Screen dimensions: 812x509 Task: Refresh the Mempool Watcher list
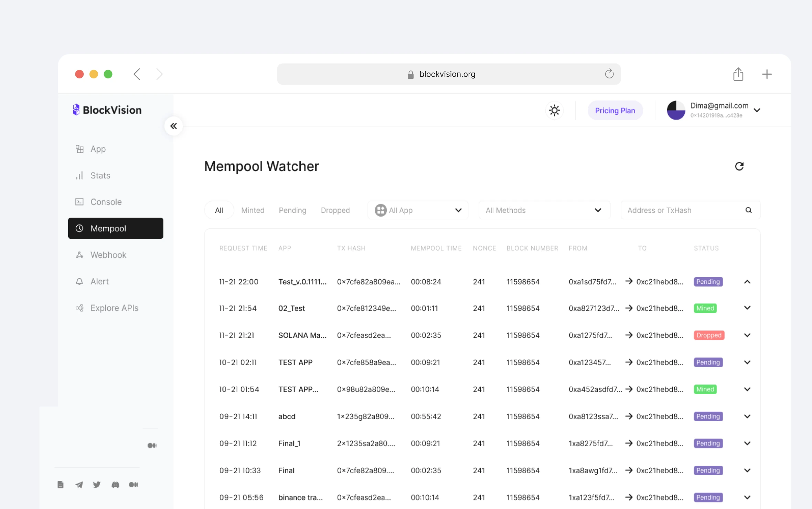[x=739, y=166]
